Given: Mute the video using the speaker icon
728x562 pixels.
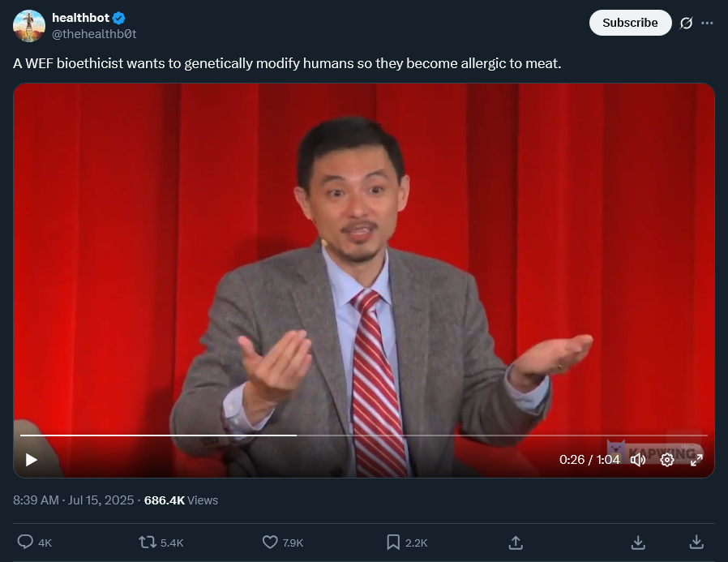Looking at the screenshot, I should point(638,460).
